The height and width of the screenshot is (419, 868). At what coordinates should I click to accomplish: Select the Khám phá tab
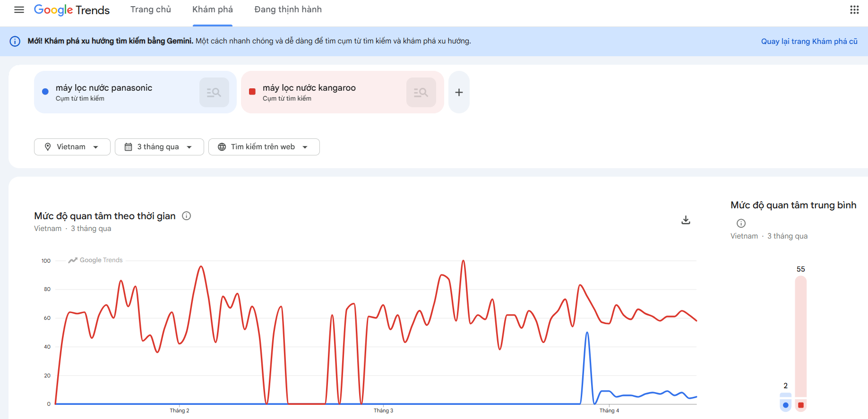(212, 9)
